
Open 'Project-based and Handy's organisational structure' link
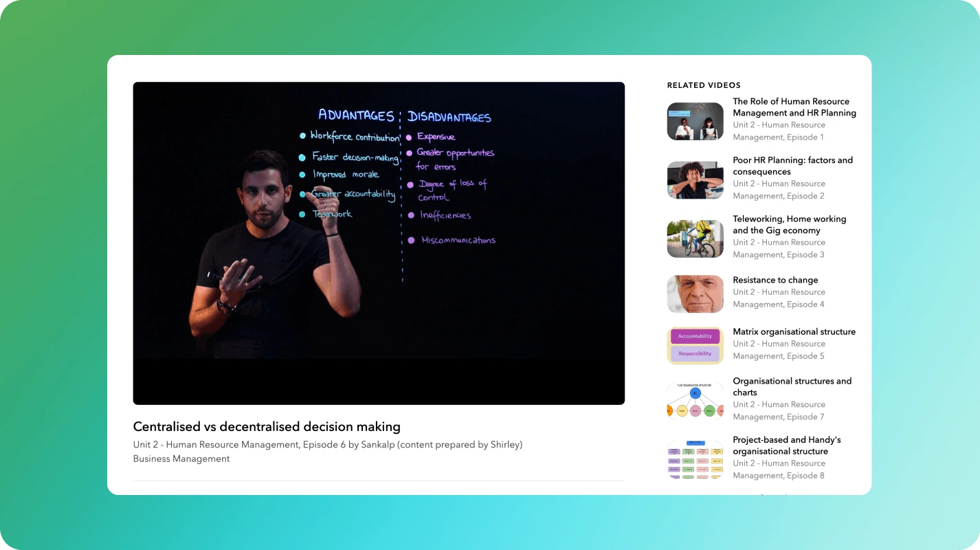[787, 445]
